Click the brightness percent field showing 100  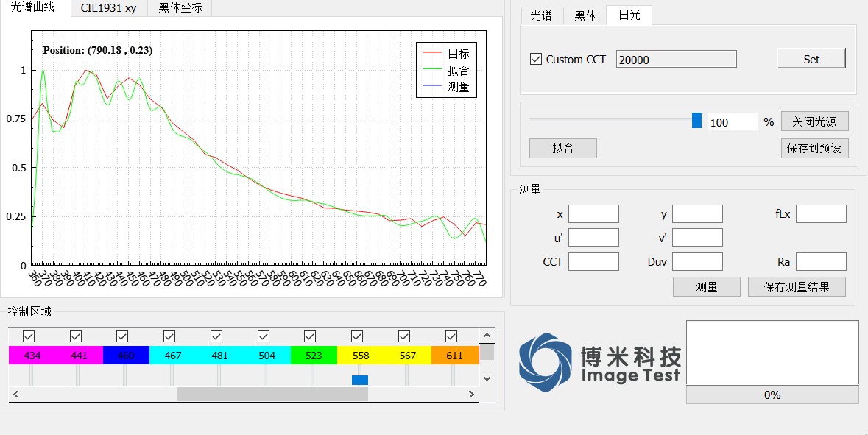[x=733, y=121]
